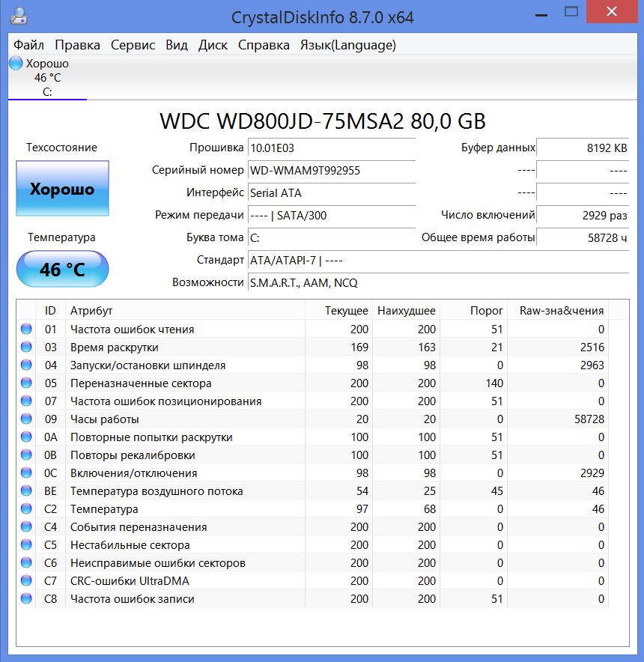
Task: Close the CrystalDiskInfo window
Action: (x=612, y=11)
